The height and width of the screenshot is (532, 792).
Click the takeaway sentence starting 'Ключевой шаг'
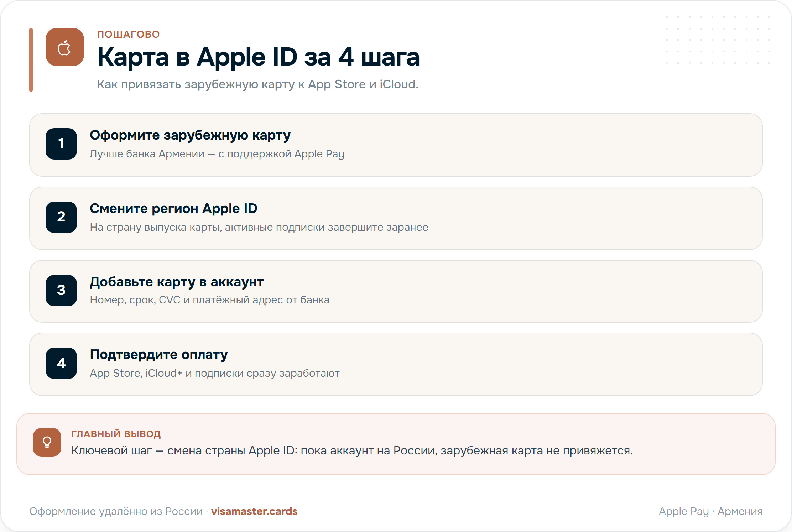click(x=352, y=451)
